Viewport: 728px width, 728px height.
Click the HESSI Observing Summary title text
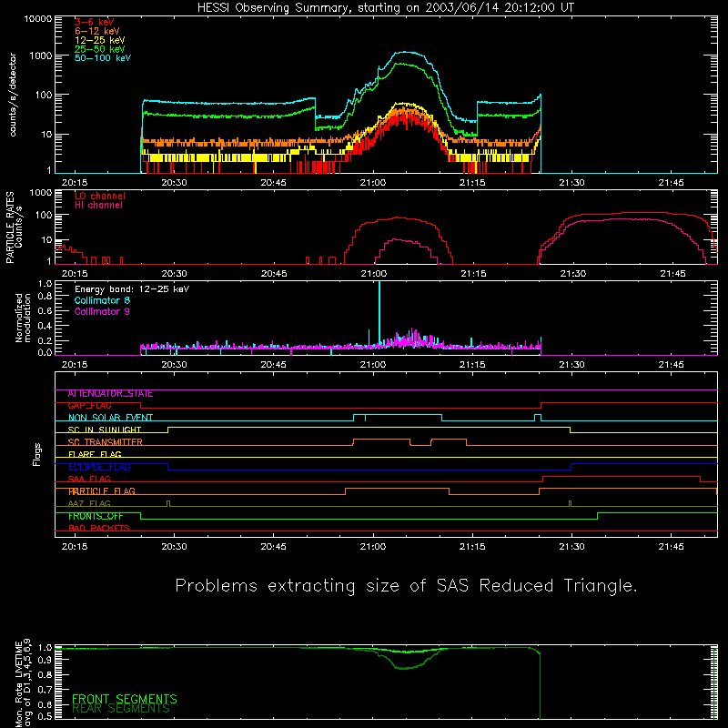click(x=385, y=8)
